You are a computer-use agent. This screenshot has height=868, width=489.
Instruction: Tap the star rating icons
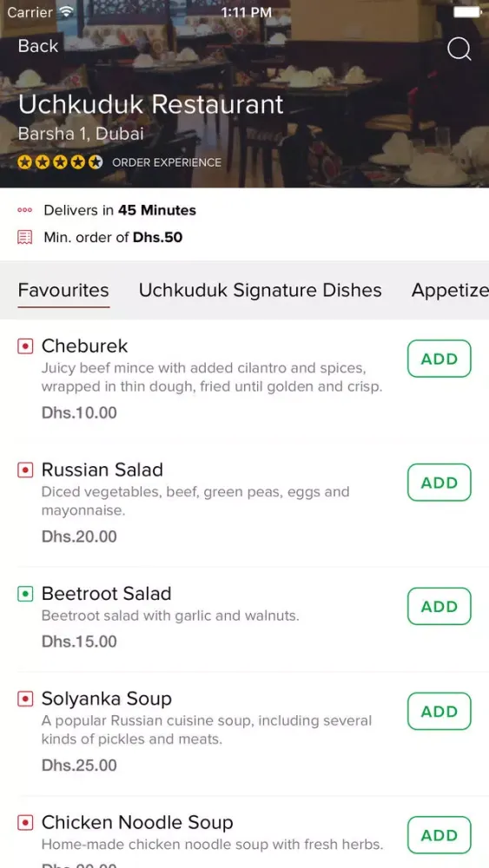pyautogui.click(x=60, y=162)
